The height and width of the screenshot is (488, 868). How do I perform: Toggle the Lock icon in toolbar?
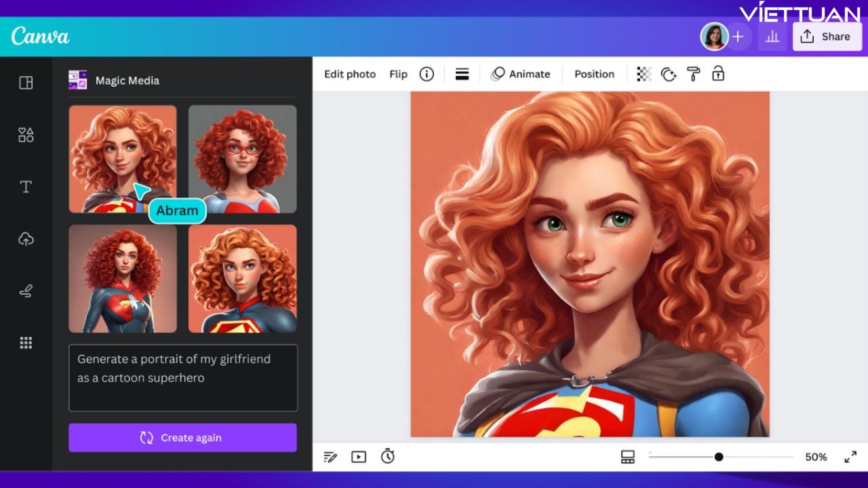click(x=718, y=74)
